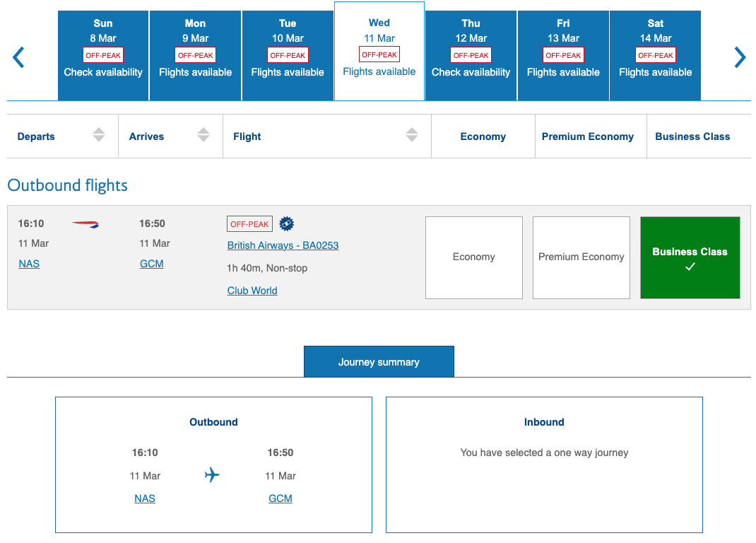Select the Premium Economy fare box
The image size is (756, 543).
pos(581,257)
